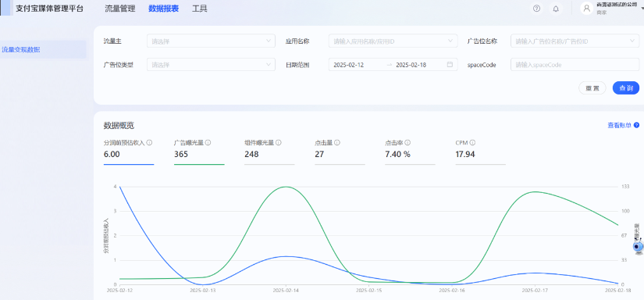The width and height of the screenshot is (644, 300).
Task: Click the 数据概览 section heading
Action: point(119,125)
